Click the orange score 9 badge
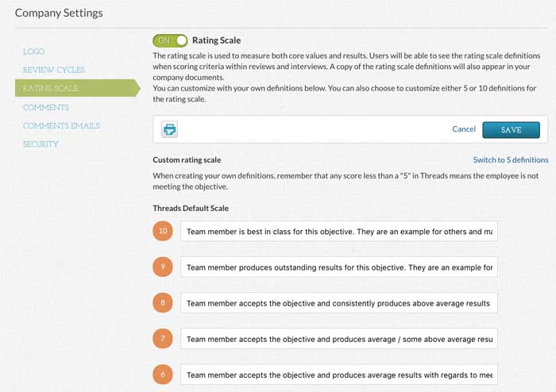556x392 pixels. tap(163, 267)
